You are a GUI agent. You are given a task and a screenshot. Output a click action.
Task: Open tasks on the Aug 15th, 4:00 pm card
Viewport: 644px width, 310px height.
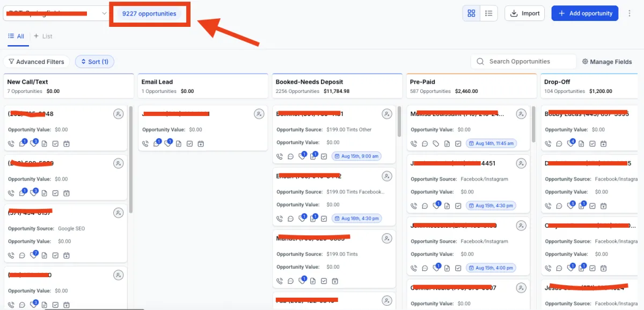(x=458, y=267)
